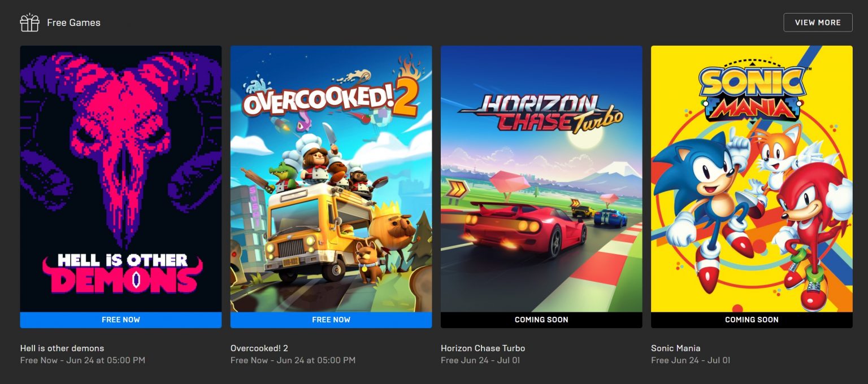Image resolution: width=868 pixels, height=384 pixels.
Task: Open the 'Overcooked! 2' title link
Action: 259,348
